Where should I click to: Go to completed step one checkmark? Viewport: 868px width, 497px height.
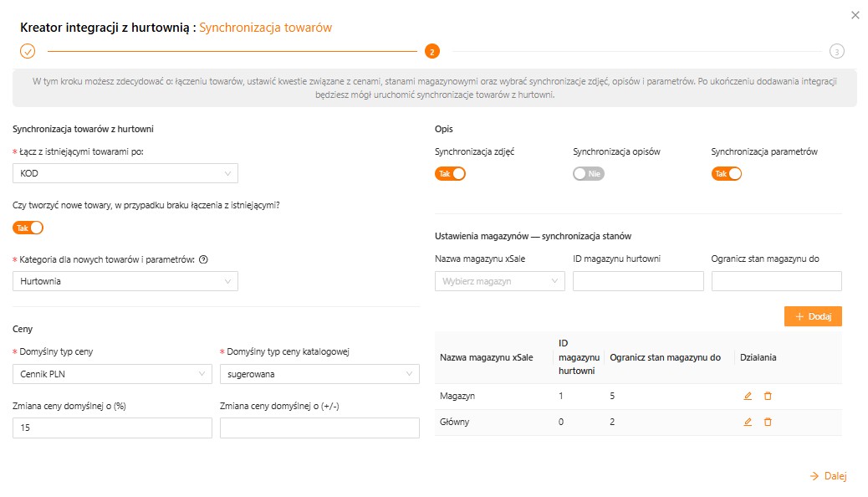click(x=28, y=51)
